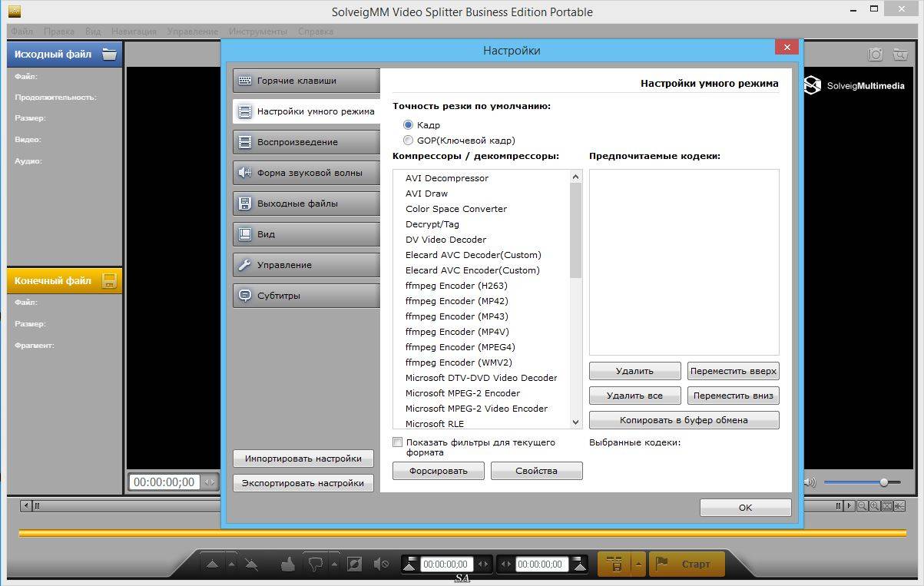Click the speaker volume icon by slider
This screenshot has width=924, height=586.
point(810,482)
